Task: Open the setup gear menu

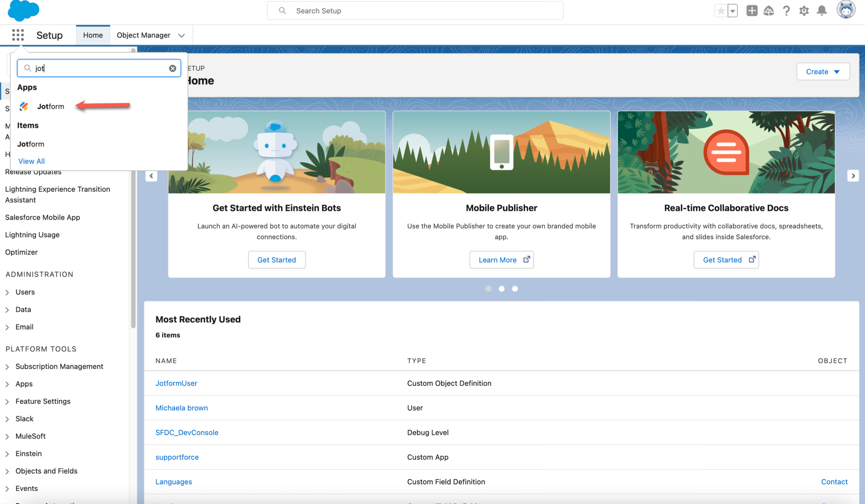Action: coord(804,11)
